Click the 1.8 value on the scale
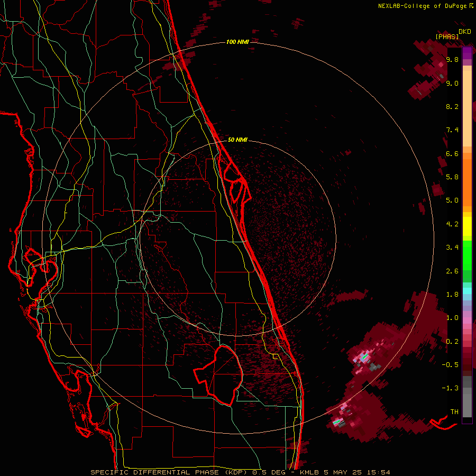Screen dimensions: 476x476 click(452, 295)
